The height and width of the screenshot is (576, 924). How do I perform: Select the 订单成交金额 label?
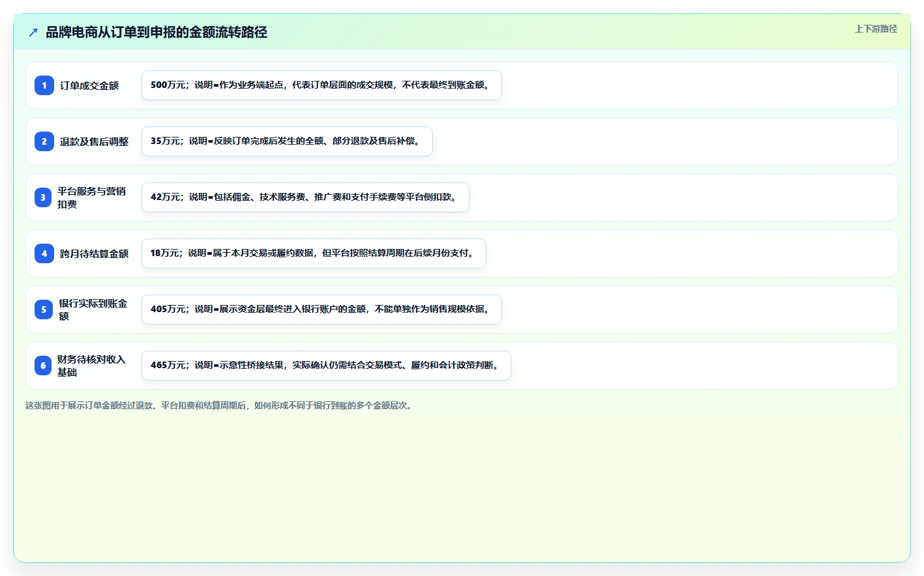coord(89,85)
